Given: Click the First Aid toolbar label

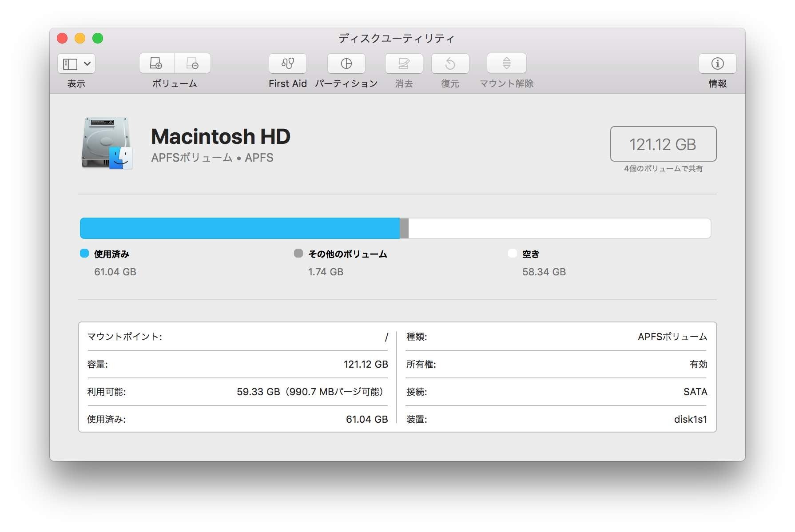Looking at the screenshot, I should [288, 83].
